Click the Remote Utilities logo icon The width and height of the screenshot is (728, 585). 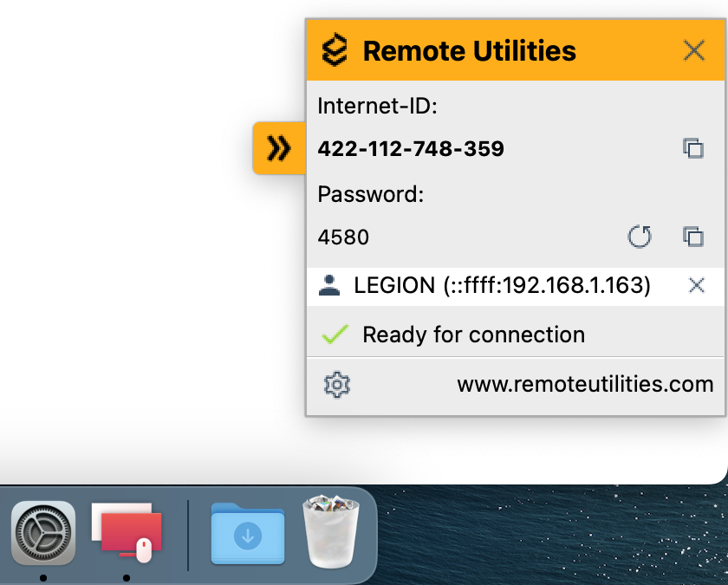335,50
